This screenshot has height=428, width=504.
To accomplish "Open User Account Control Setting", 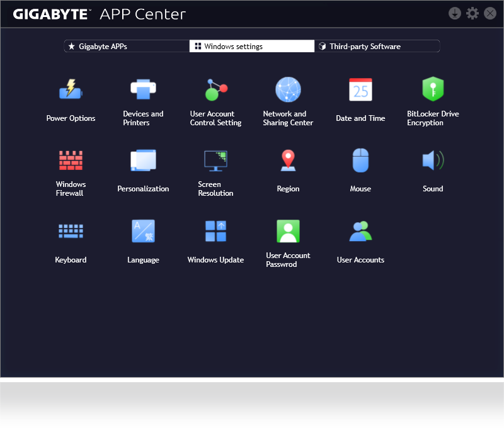I will (x=215, y=90).
